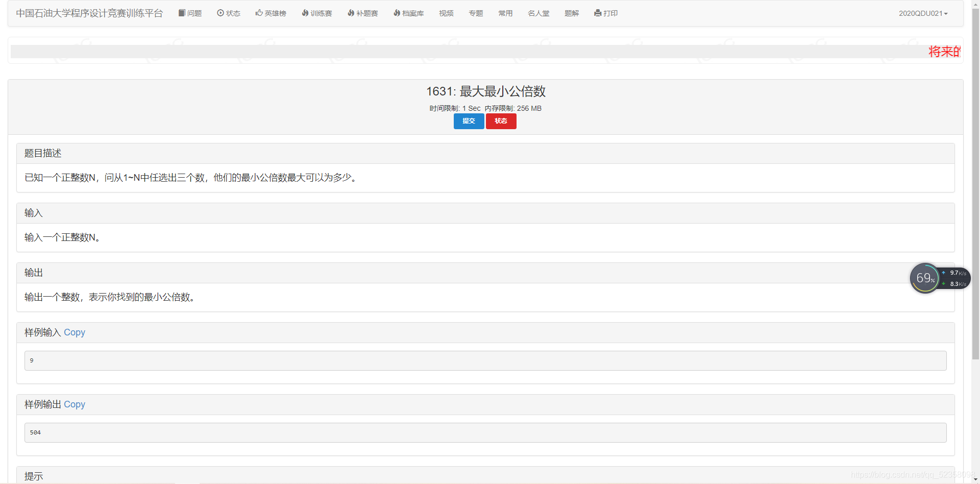Open 补题赛 in the navigation bar
Screen dimensions: 980x484
[362, 13]
